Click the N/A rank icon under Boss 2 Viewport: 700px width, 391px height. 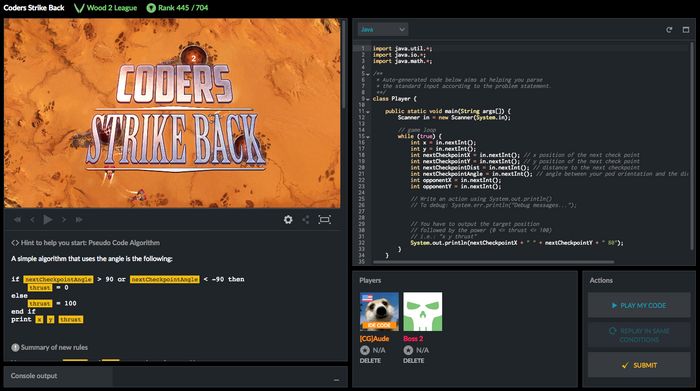(x=408, y=350)
